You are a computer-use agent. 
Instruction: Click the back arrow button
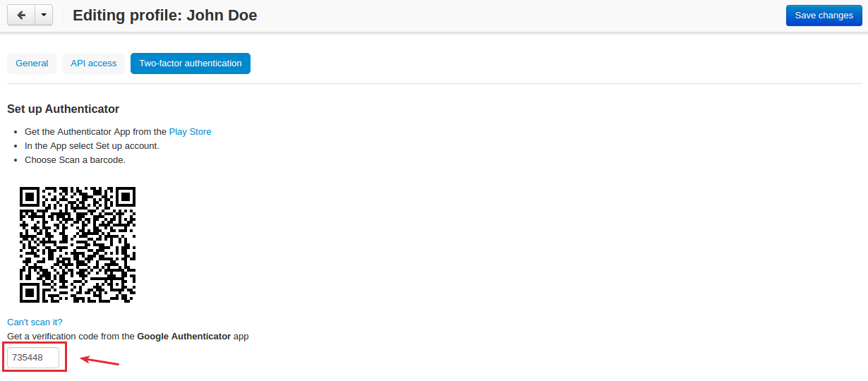[21, 15]
